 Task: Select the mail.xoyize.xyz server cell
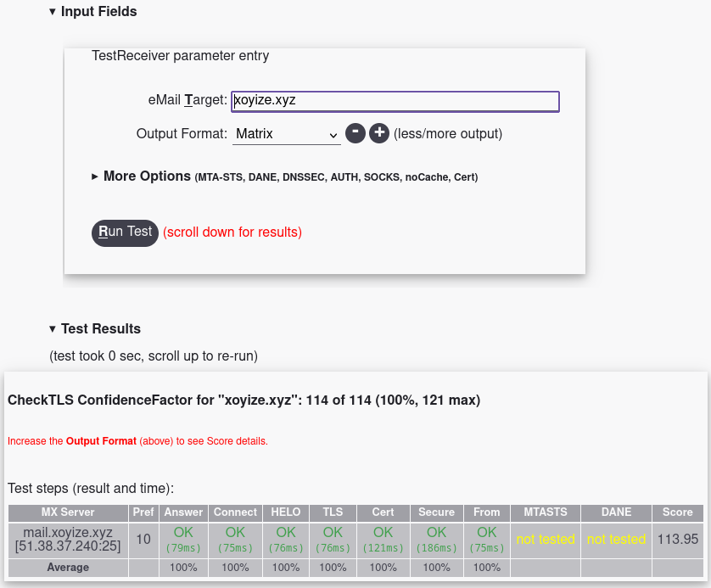[68, 540]
